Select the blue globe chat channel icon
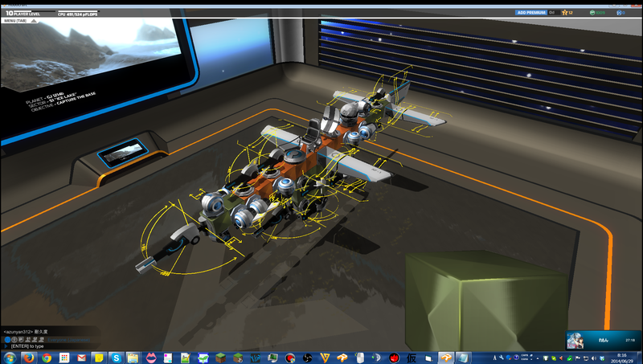The height and width of the screenshot is (364, 643). point(7,339)
